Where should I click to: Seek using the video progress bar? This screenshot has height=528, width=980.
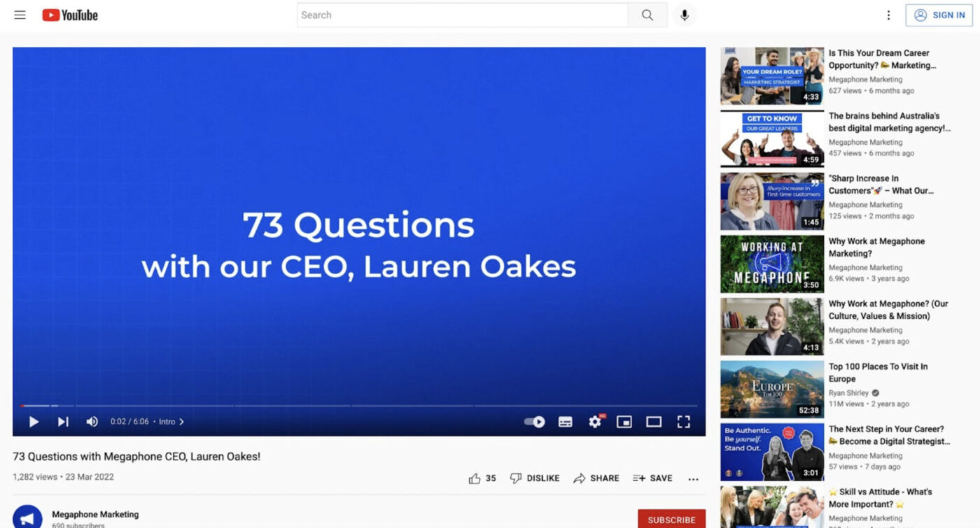click(358, 406)
